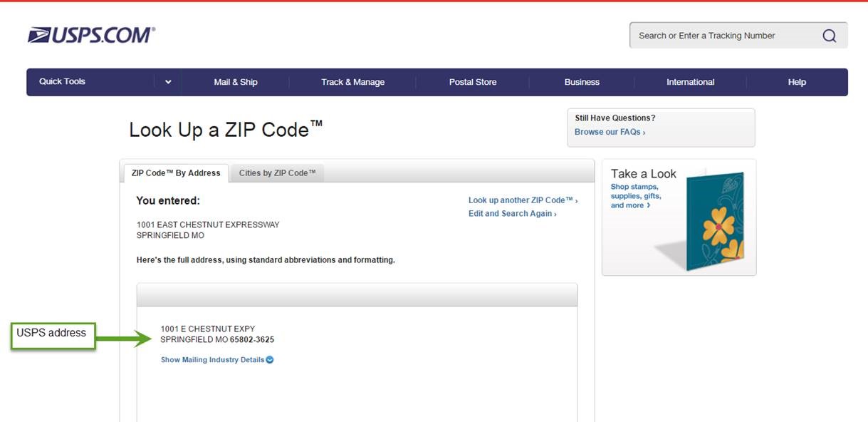Click Edit and Search Again link
The image size is (868, 422).
(512, 214)
